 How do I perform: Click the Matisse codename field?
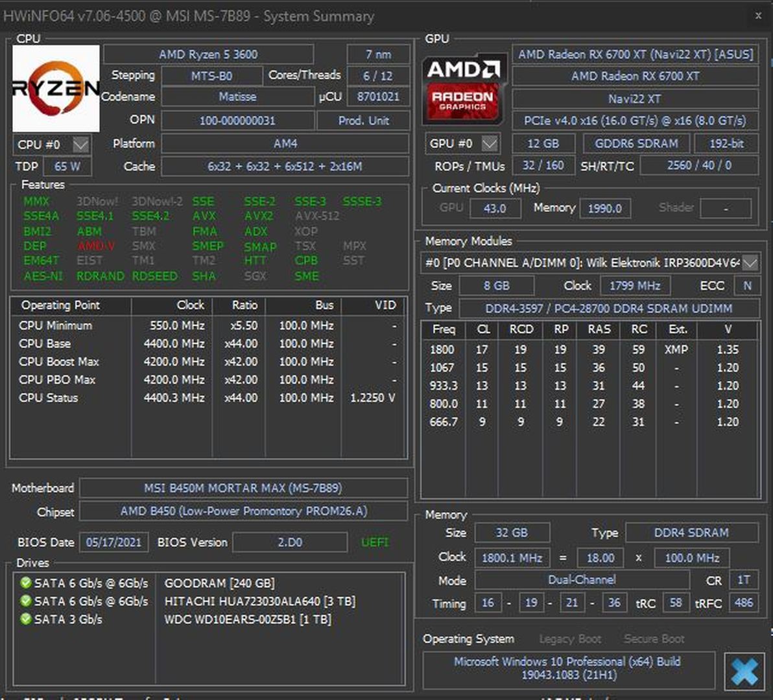(237, 97)
